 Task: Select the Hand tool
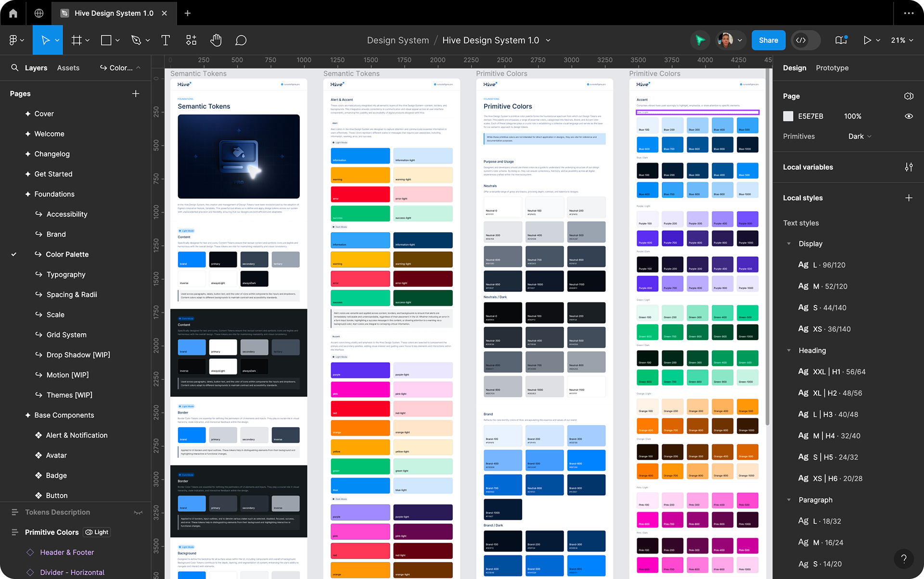(x=216, y=40)
